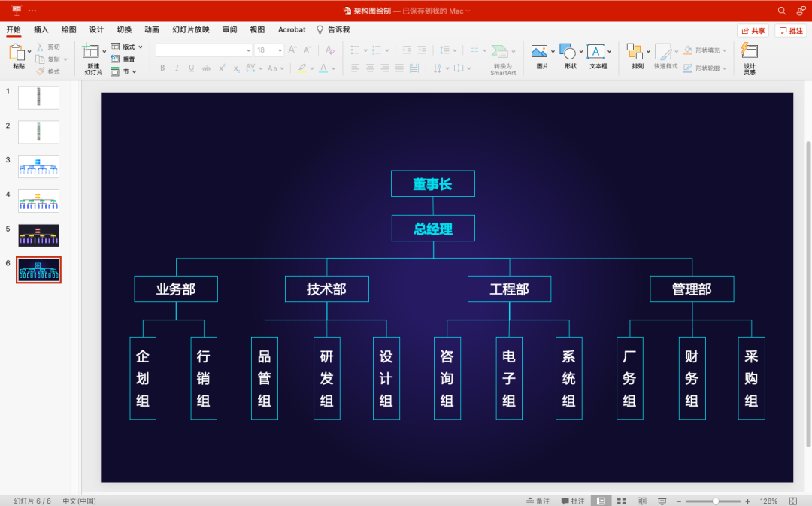Click the align text left icon
Viewport: 812px width, 506px height.
click(355, 68)
